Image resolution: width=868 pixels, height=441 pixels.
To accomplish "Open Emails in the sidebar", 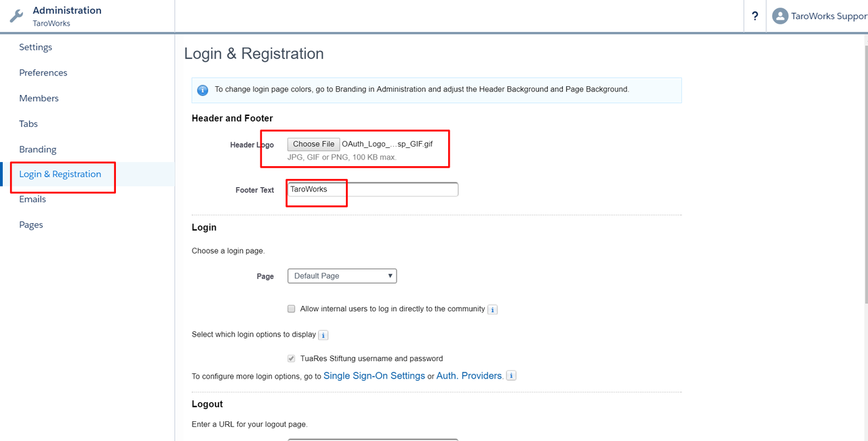I will click(x=33, y=199).
